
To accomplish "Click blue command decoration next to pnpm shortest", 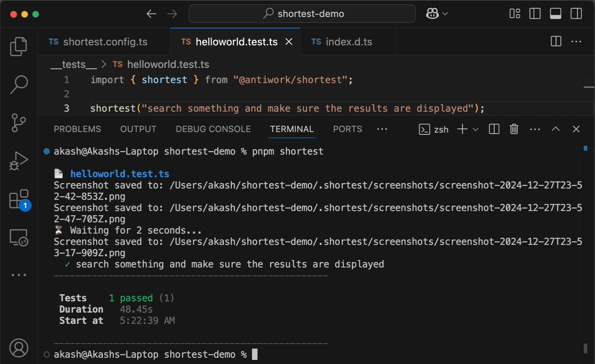I will coord(46,151).
